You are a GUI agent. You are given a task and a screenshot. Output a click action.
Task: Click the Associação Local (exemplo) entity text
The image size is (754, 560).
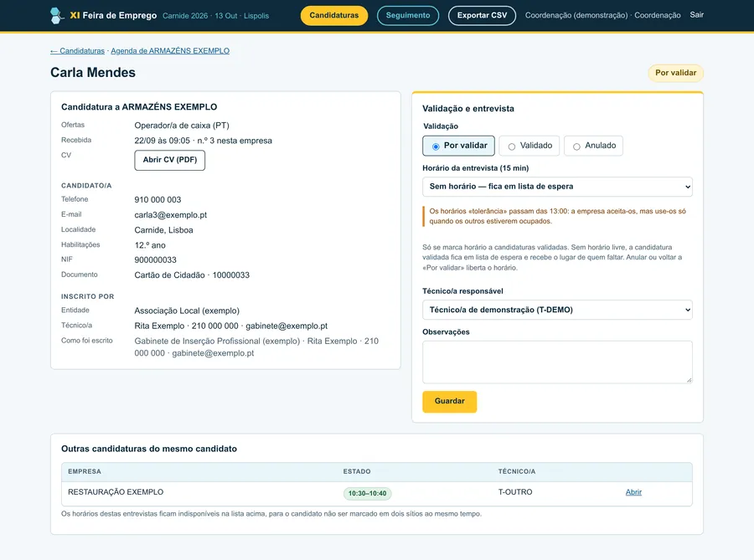point(187,311)
